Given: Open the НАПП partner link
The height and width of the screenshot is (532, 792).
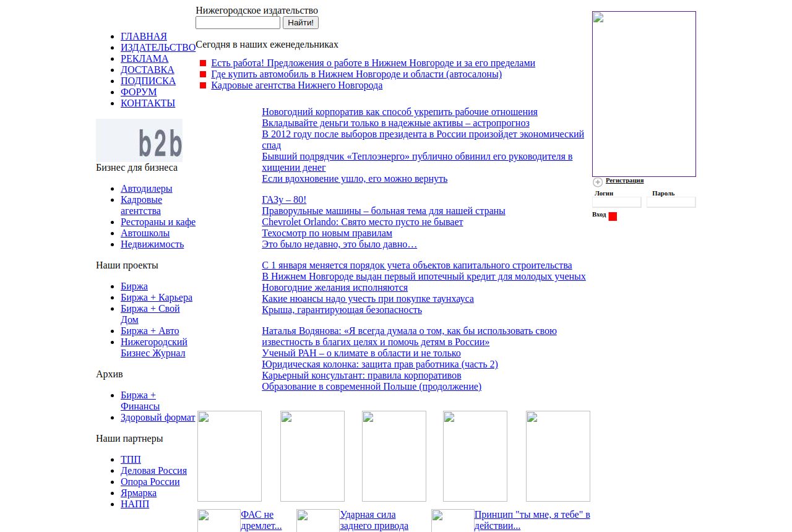Looking at the screenshot, I should pyautogui.click(x=135, y=504).
